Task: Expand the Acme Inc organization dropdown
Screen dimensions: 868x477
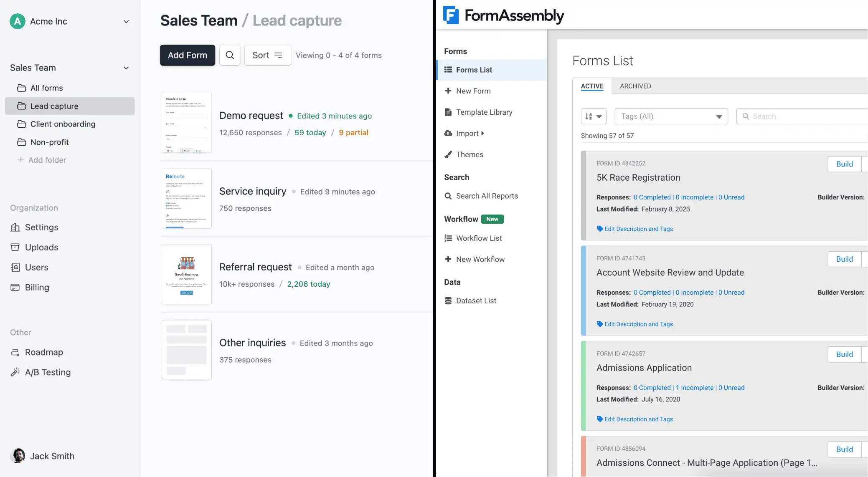Action: (x=126, y=22)
